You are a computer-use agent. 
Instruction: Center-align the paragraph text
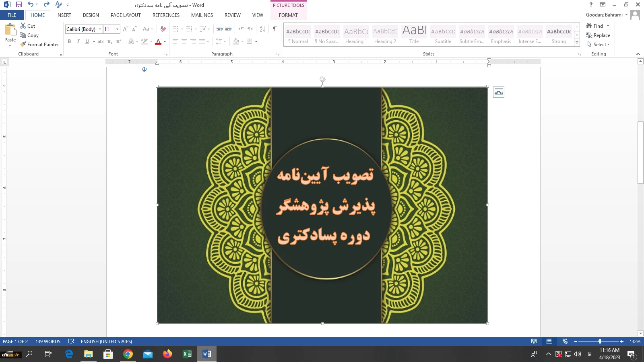[x=184, y=41]
